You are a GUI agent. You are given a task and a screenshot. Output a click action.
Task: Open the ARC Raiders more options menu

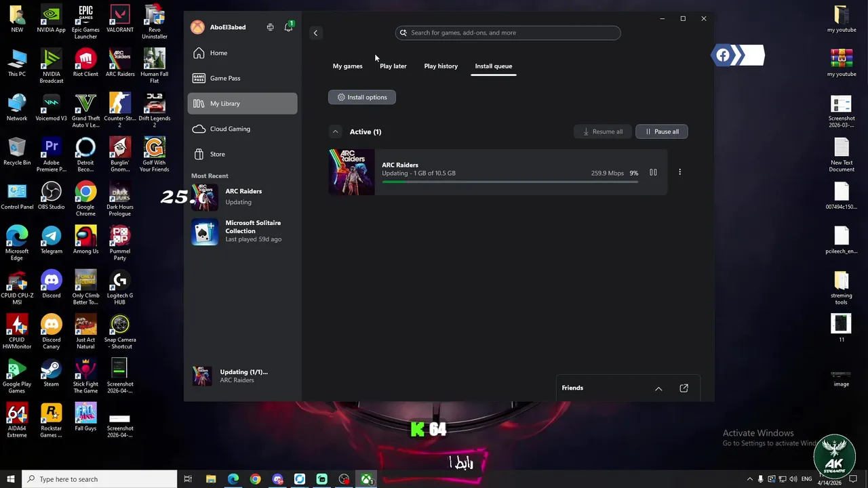[x=679, y=172]
